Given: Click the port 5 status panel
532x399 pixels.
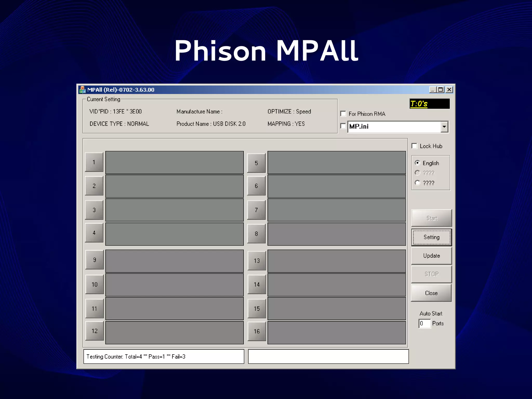Looking at the screenshot, I should tap(337, 163).
